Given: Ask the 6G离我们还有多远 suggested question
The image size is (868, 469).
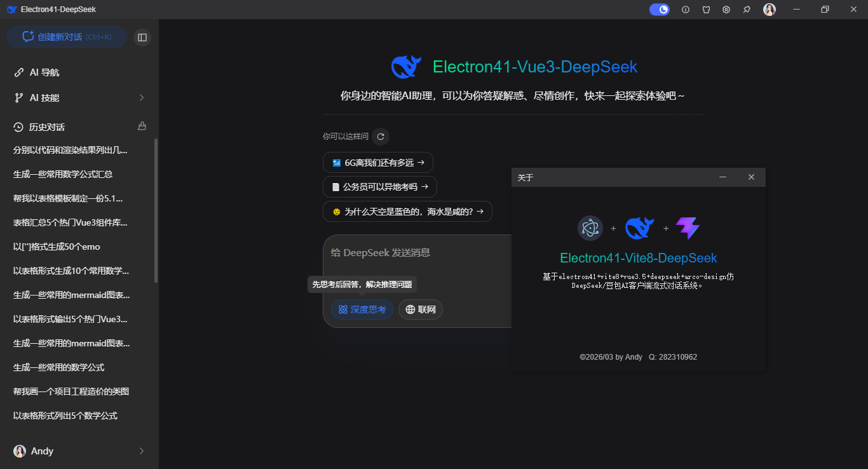Looking at the screenshot, I should coord(377,162).
